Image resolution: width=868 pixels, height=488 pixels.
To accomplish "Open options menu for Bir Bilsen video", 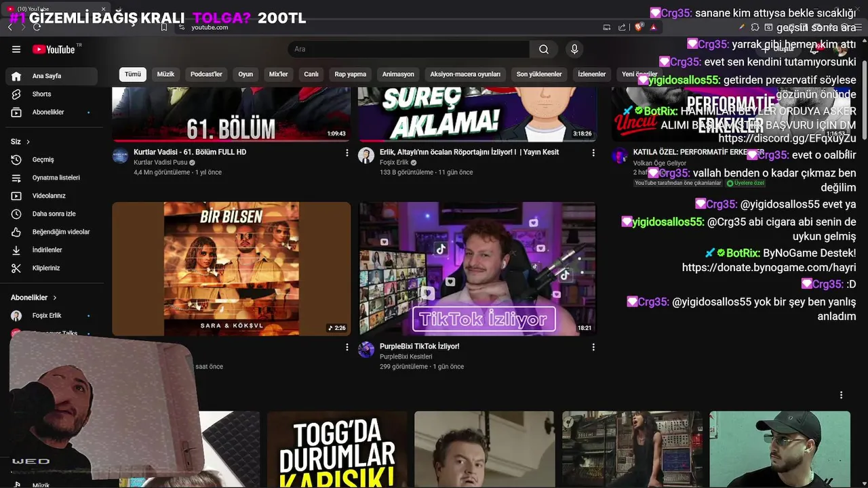I will [x=347, y=347].
